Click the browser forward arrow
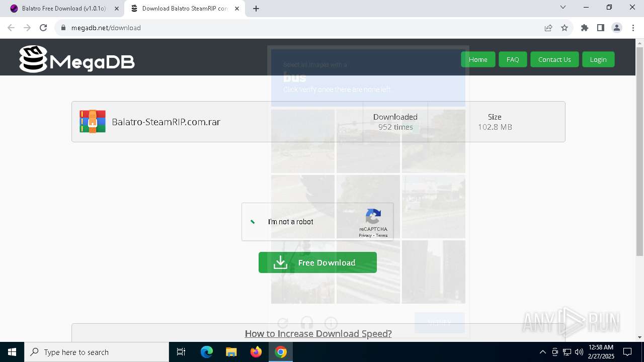 point(27,28)
